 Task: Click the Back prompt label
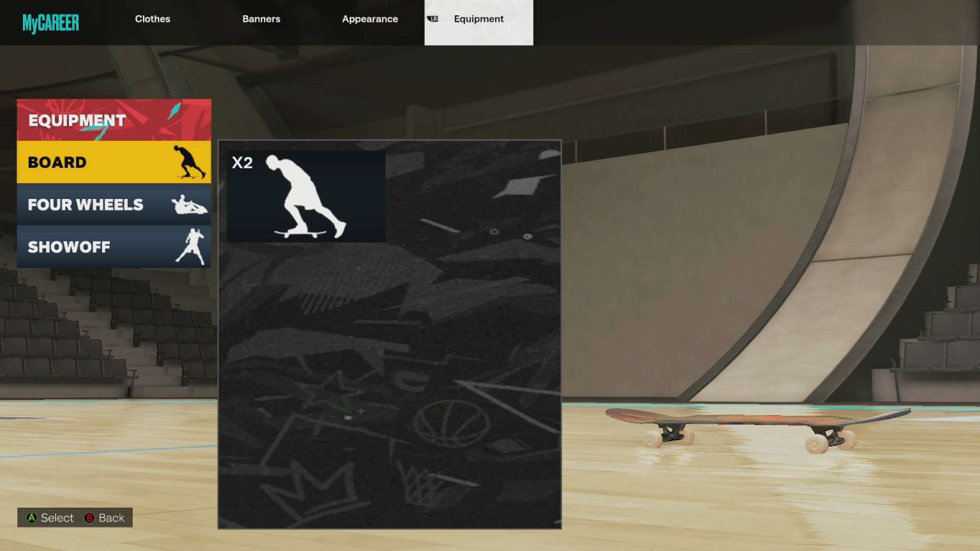point(111,518)
